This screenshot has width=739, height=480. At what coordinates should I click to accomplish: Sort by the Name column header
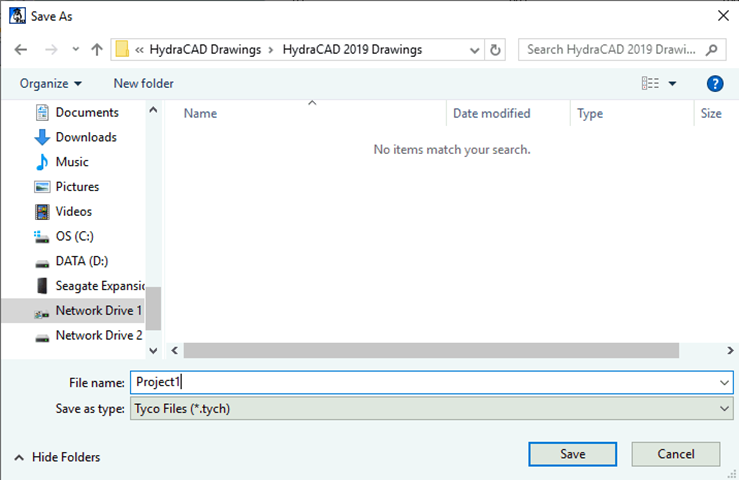(x=200, y=114)
